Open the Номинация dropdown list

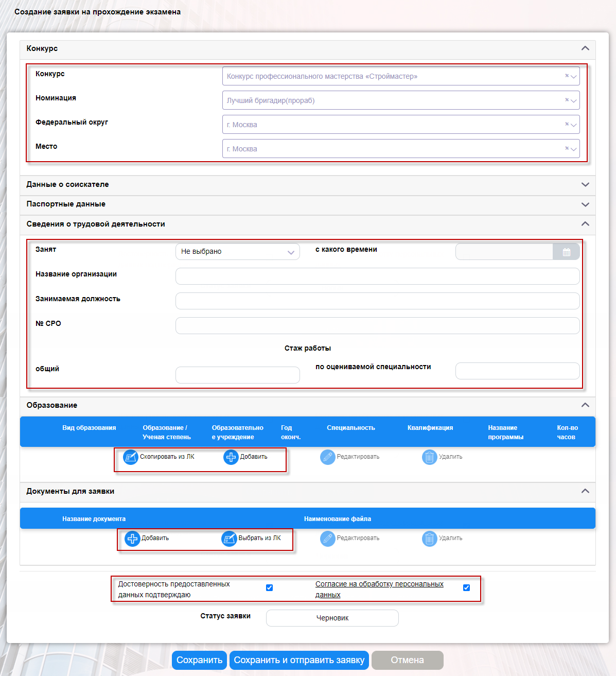[574, 101]
